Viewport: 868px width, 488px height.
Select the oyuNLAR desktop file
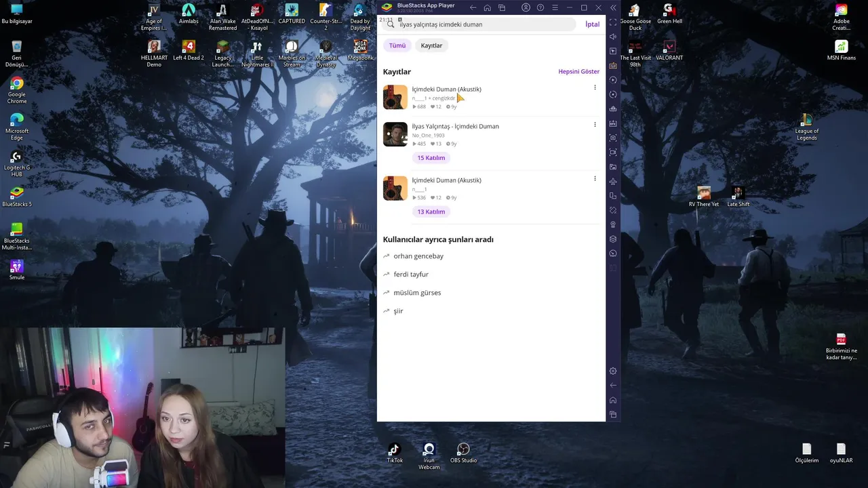point(841,453)
